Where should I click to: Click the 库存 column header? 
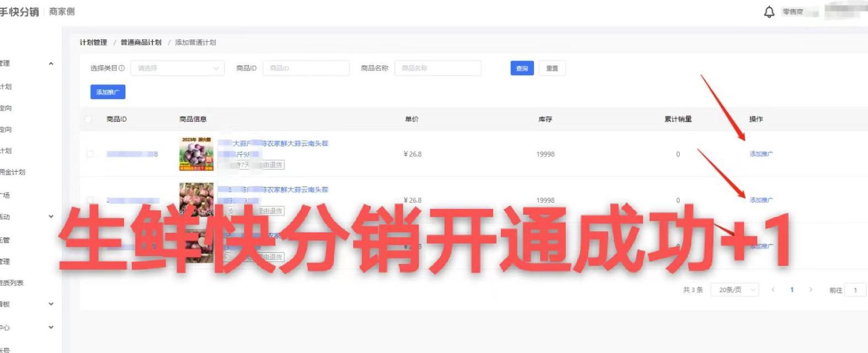(x=545, y=119)
